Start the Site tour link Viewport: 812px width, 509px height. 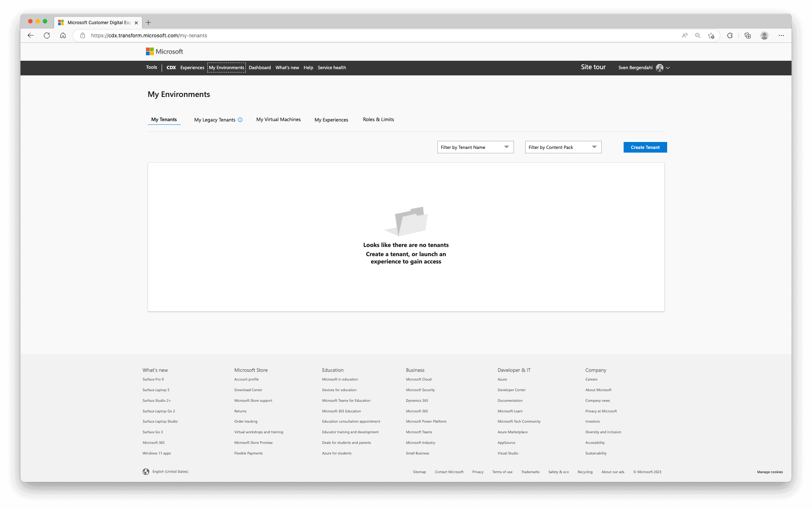click(x=593, y=67)
